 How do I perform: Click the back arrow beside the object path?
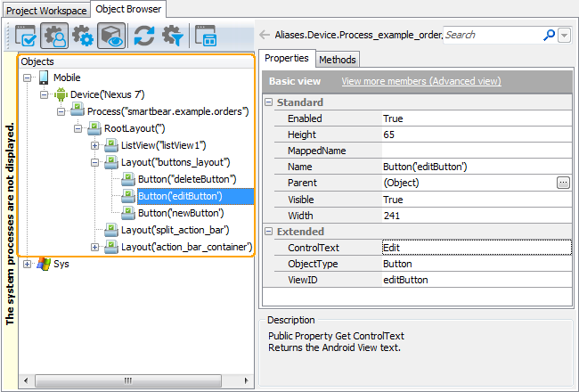(265, 35)
